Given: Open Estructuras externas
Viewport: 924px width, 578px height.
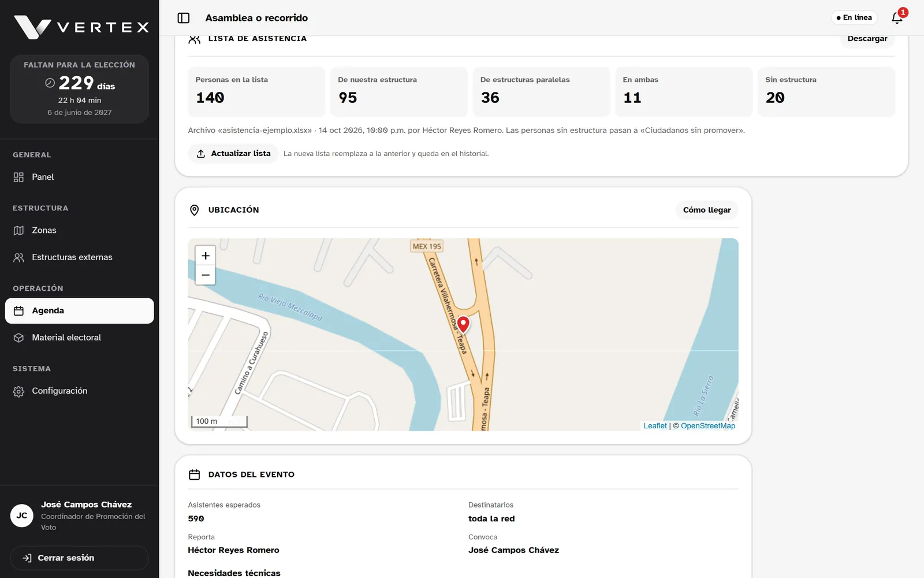Looking at the screenshot, I should 80,257.
